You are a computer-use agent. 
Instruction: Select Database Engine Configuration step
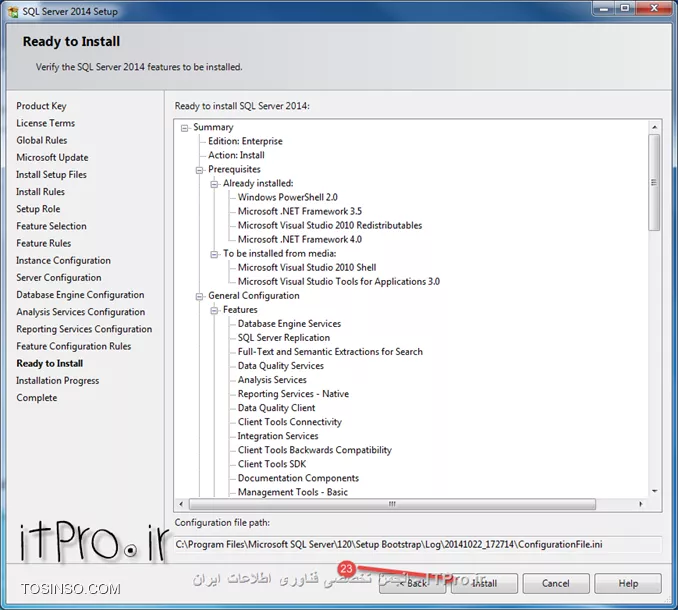(x=80, y=295)
